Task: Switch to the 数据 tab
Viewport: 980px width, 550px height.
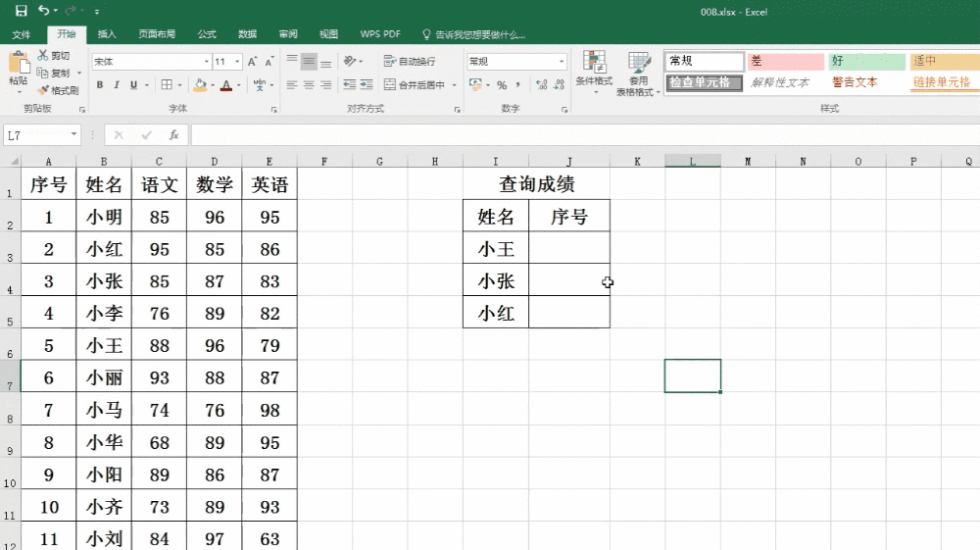Action: pos(247,34)
